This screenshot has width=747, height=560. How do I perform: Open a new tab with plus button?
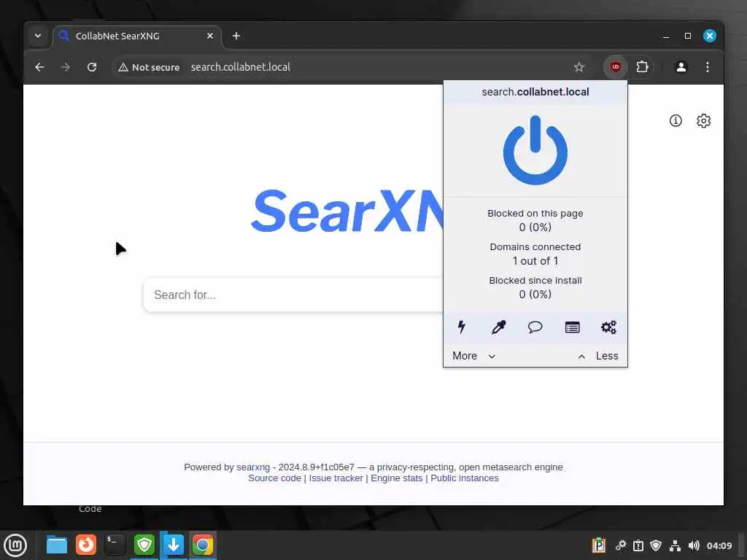tap(236, 36)
